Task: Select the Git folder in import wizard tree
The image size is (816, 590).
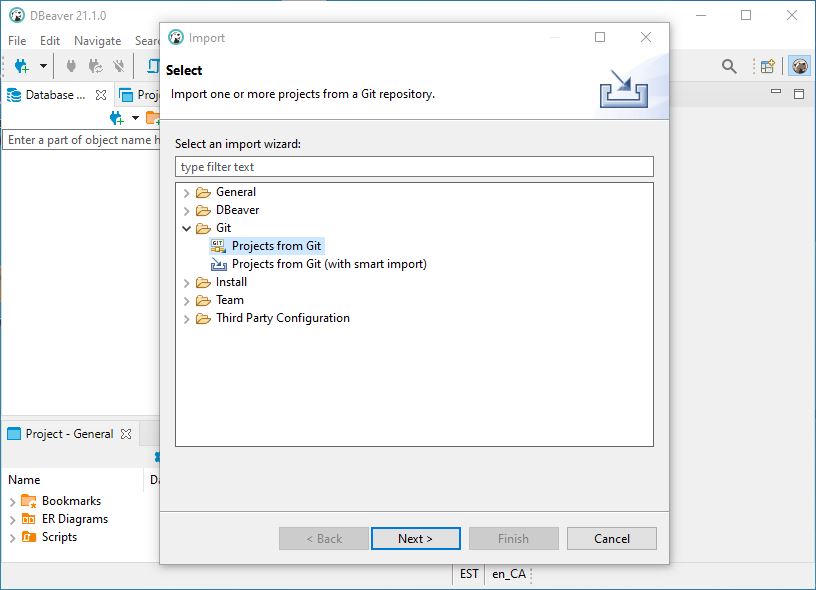Action: tap(223, 228)
